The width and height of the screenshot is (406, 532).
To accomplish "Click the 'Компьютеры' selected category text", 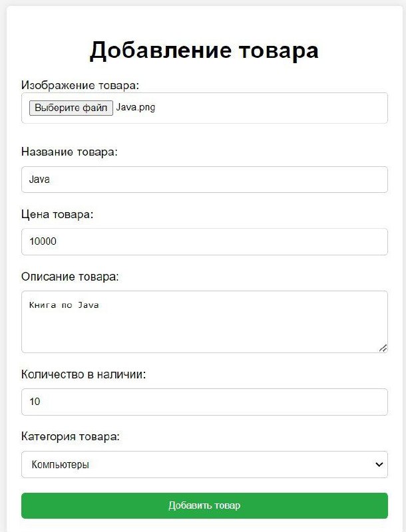I will point(61,464).
